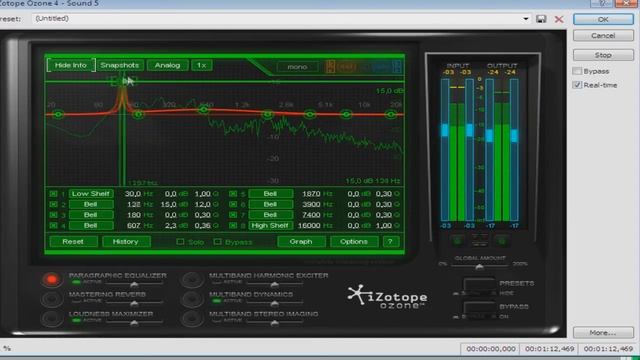This screenshot has width=640, height=360.
Task: Open band 8 High Shelf filter type
Action: pos(270,226)
